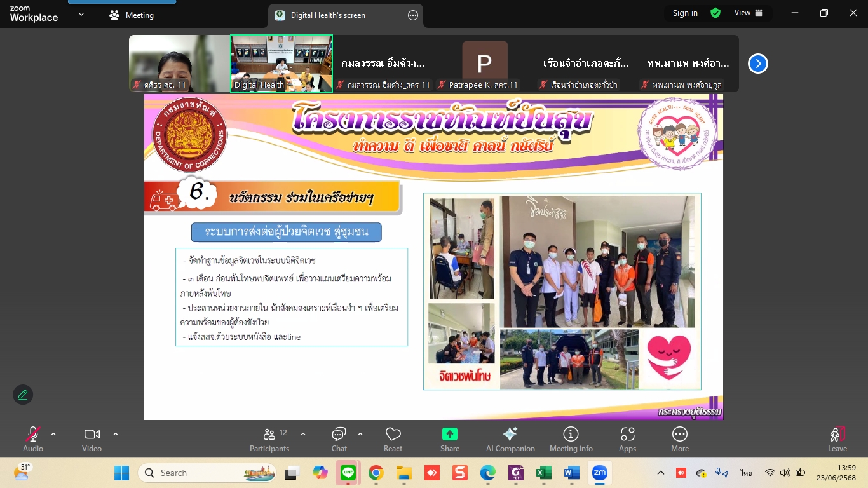Expand audio options arrow next to Audio

click(x=53, y=434)
